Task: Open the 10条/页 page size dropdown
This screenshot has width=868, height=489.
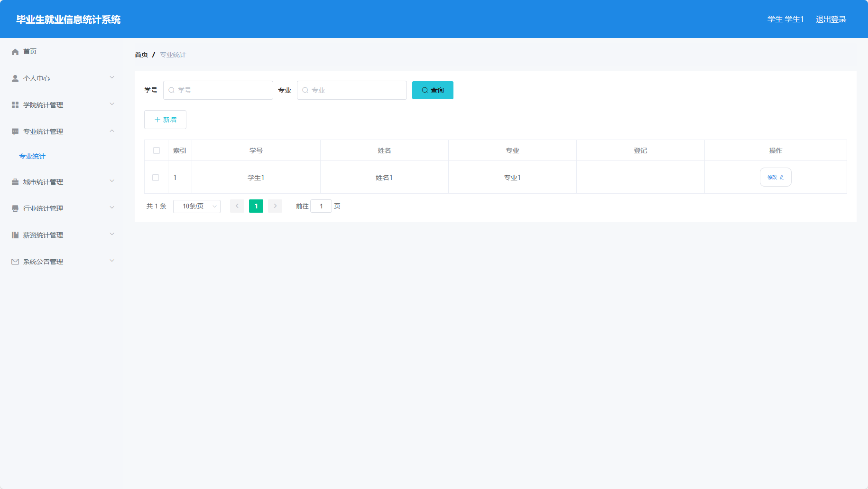Action: pos(197,206)
